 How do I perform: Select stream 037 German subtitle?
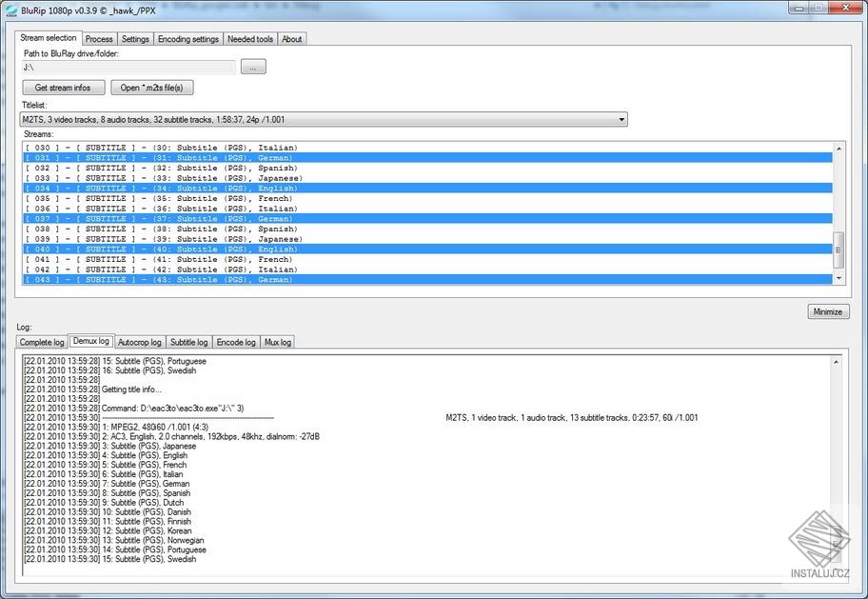(426, 219)
